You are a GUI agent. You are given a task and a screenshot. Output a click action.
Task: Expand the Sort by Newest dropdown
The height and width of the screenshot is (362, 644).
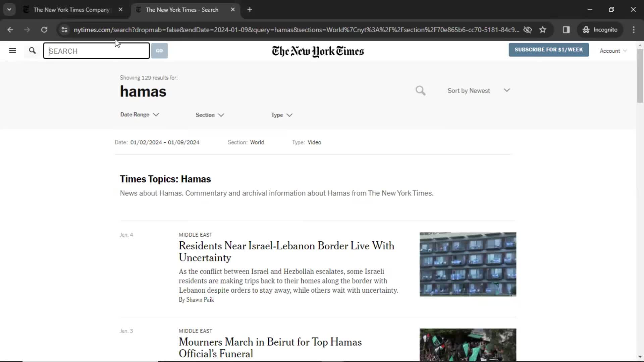pos(479,90)
